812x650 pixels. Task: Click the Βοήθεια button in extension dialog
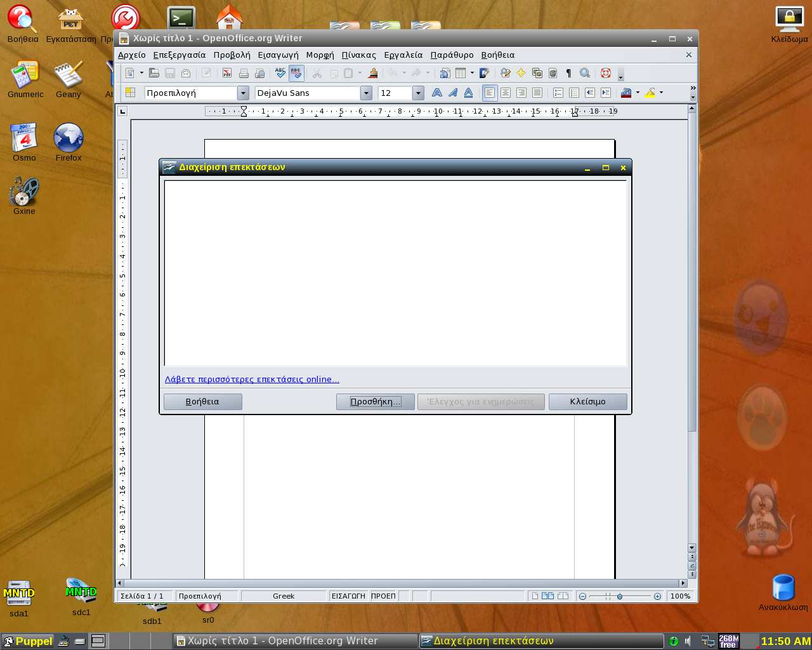[202, 402]
